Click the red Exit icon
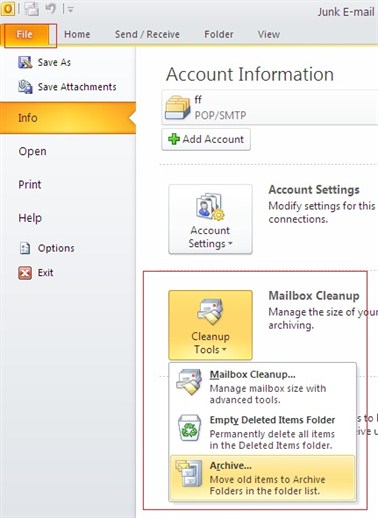This screenshot has height=518, width=378. point(25,273)
